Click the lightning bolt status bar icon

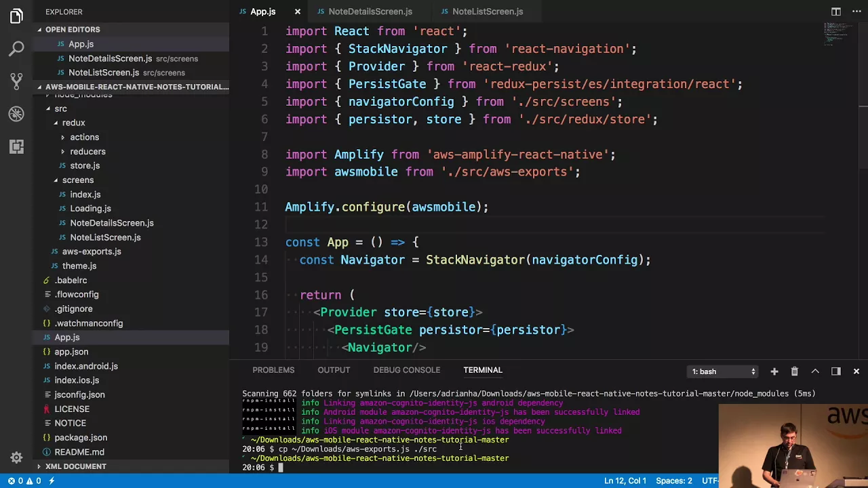click(52, 481)
